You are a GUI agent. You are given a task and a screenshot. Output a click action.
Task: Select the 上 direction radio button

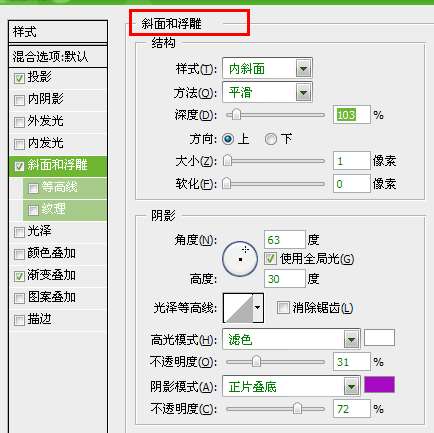pos(228,139)
